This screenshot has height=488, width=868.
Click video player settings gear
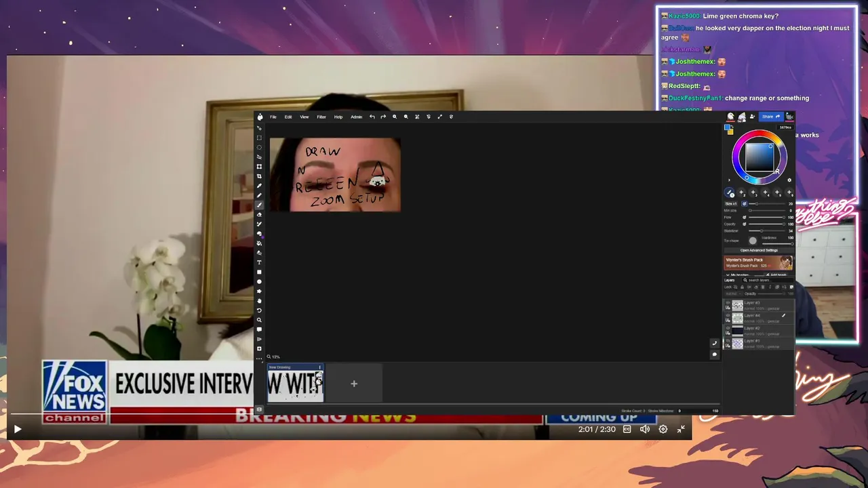pos(663,429)
